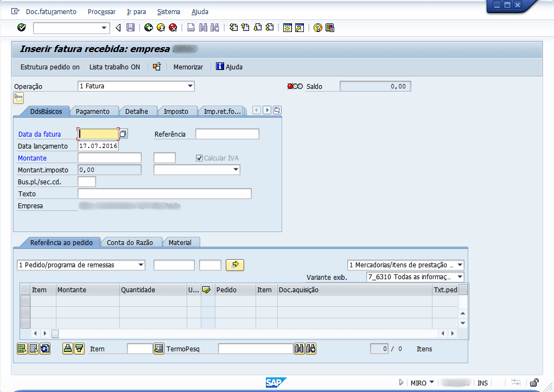554x392 pixels.
Task: Open the tab list icon after header tabs
Action: pyautogui.click(x=277, y=110)
